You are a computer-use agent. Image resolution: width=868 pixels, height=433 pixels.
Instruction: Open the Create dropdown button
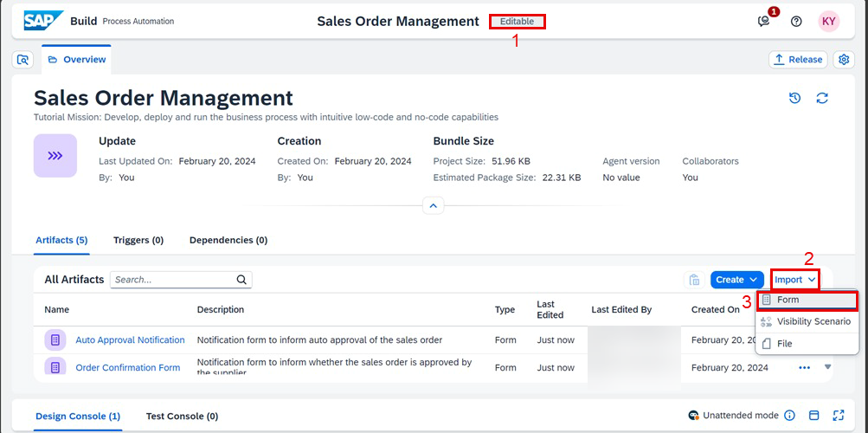736,280
